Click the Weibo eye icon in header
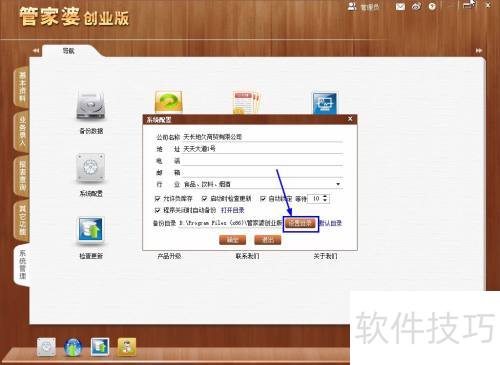Viewport: 500px width, 365px height. click(416, 6)
